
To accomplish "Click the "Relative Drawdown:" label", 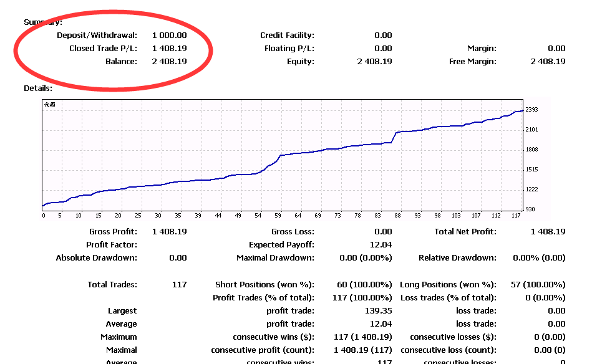I will [x=458, y=258].
